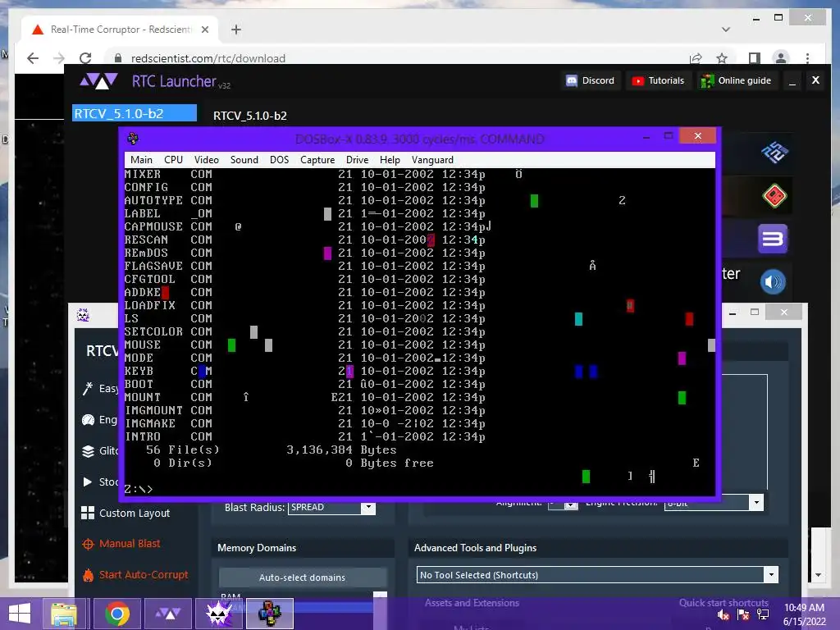Click Chrome address bar with redscientist.com URL
This screenshot has width=840, height=630.
[208, 58]
